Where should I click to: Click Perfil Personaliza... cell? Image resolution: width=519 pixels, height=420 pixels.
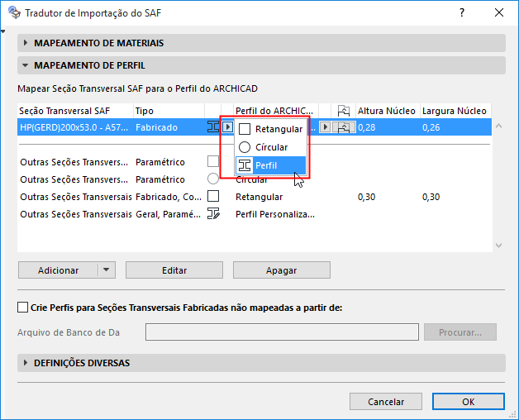coord(275,214)
